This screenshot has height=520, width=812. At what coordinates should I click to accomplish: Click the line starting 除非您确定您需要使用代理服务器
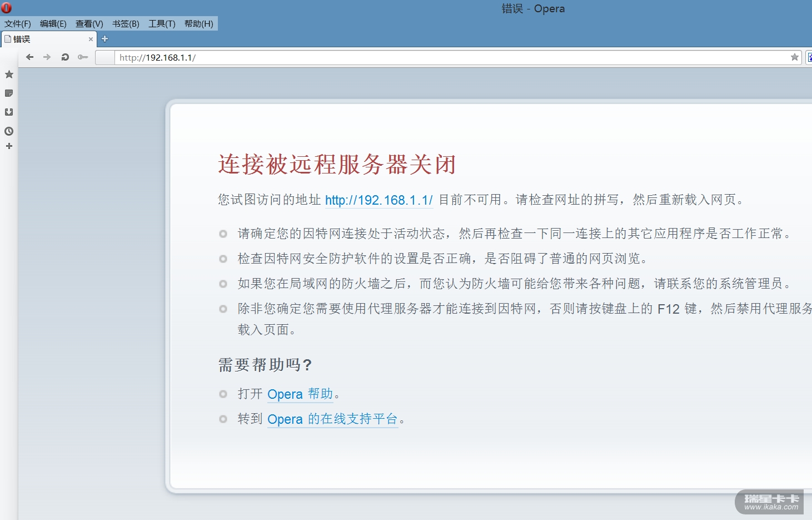[525, 319]
